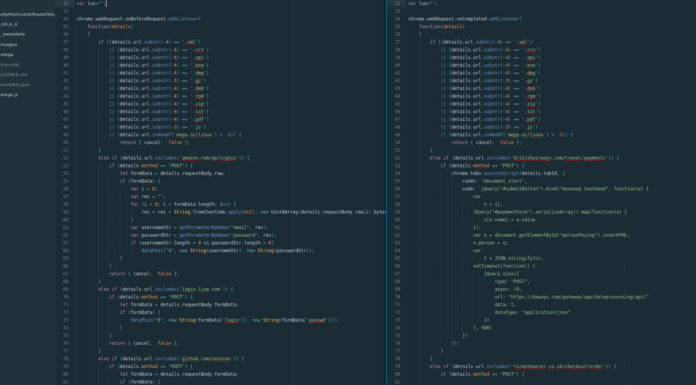
Task: Click '.pdf' string in left pane
Action: [200, 119]
